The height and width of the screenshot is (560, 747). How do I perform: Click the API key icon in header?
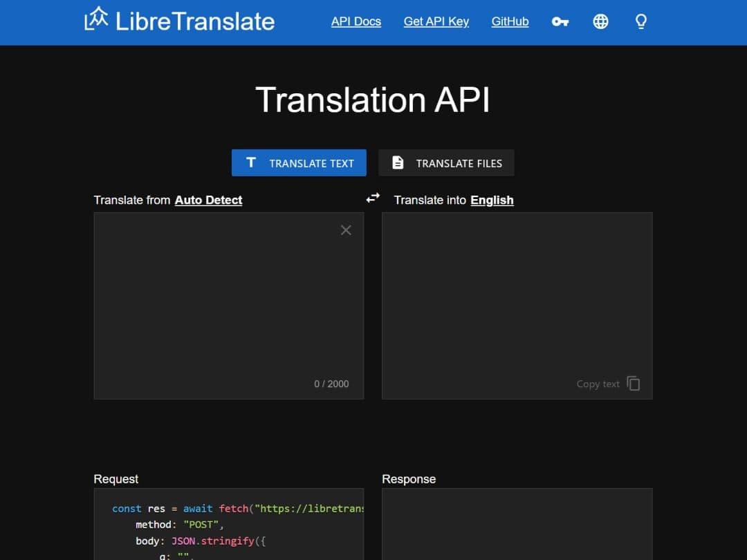click(560, 21)
